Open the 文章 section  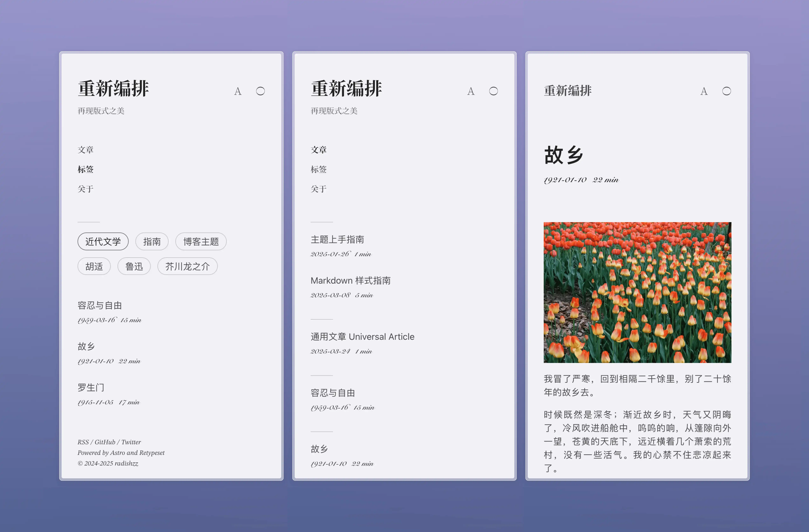click(86, 150)
